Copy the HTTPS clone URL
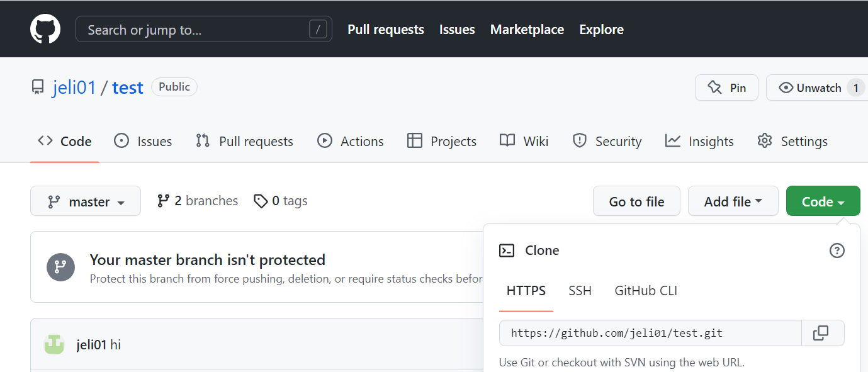Image resolution: width=868 pixels, height=372 pixels. click(x=822, y=332)
